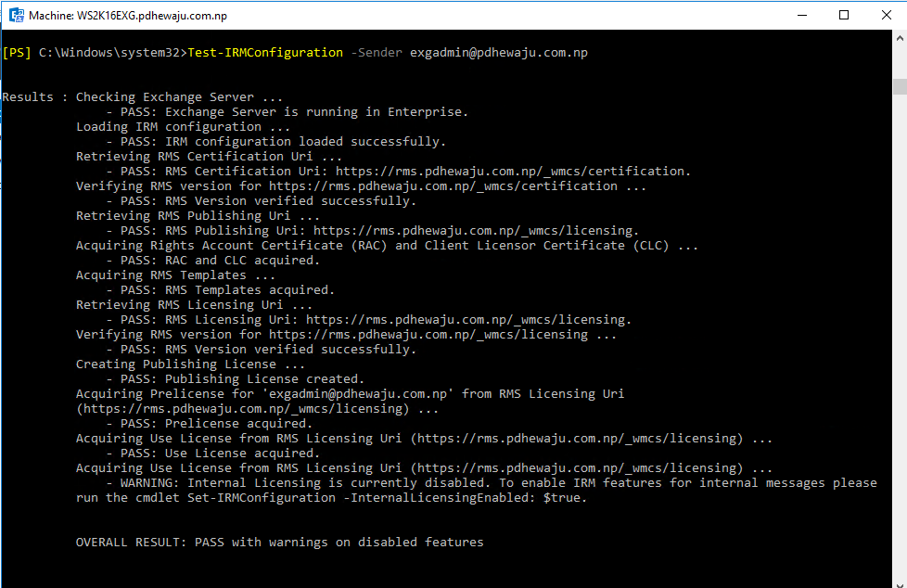Click the 'Retrieving RMS Licensing Uri ...' line

click(194, 305)
